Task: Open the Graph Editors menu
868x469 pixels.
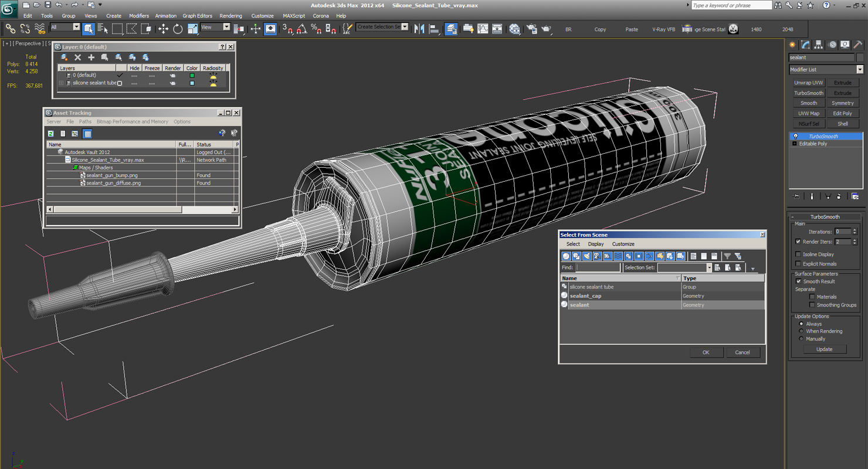Action: pyautogui.click(x=197, y=16)
